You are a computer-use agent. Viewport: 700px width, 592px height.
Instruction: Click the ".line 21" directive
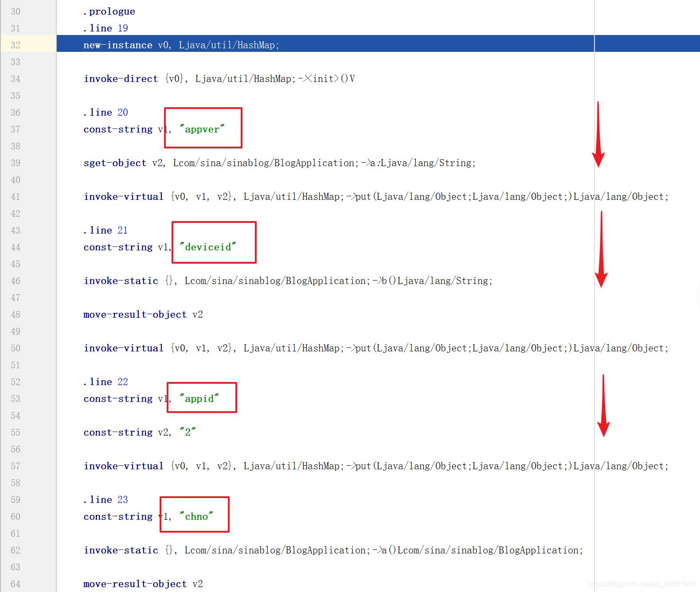(x=106, y=230)
